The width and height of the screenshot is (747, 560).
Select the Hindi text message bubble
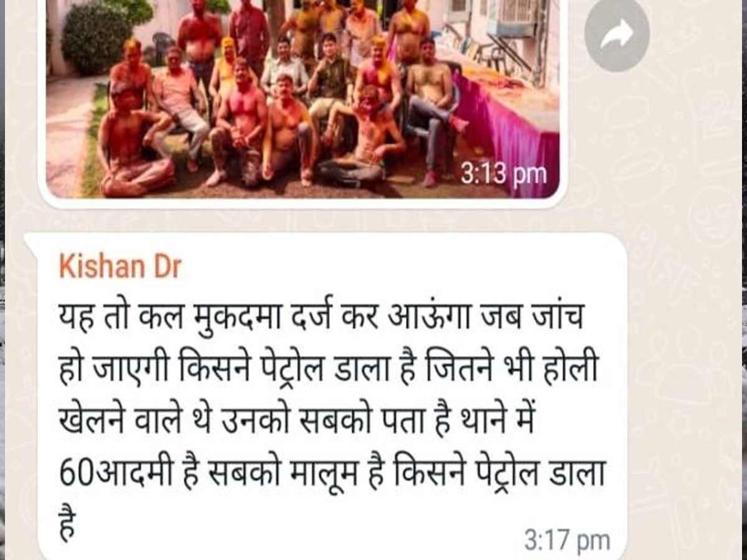point(325,396)
